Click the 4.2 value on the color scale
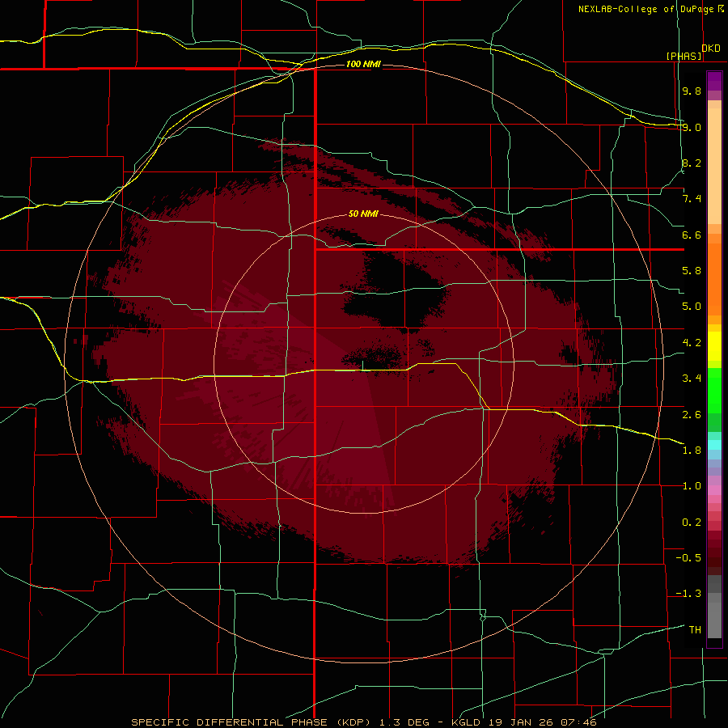This screenshot has height=728, width=728. (692, 343)
